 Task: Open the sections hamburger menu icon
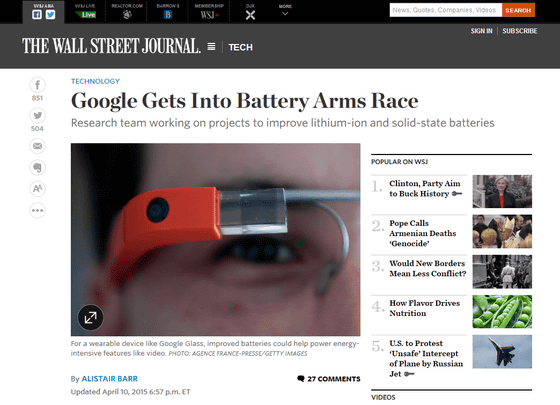click(x=211, y=47)
